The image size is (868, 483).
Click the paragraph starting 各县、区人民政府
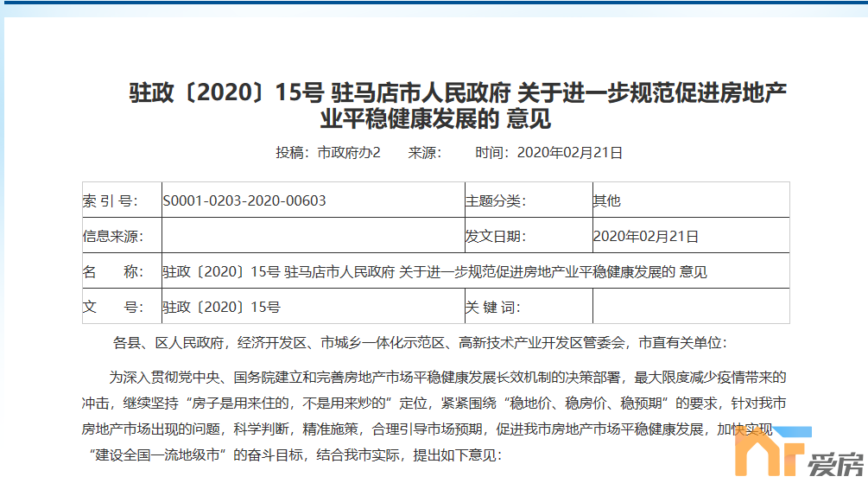(x=420, y=343)
